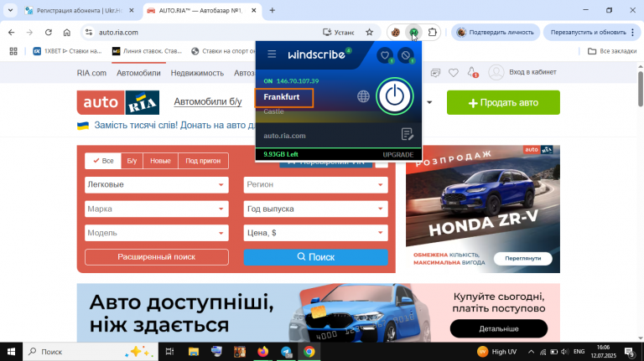Image resolution: width=644 pixels, height=361 pixels.
Task: Expand Модель dropdown
Action: point(157,233)
